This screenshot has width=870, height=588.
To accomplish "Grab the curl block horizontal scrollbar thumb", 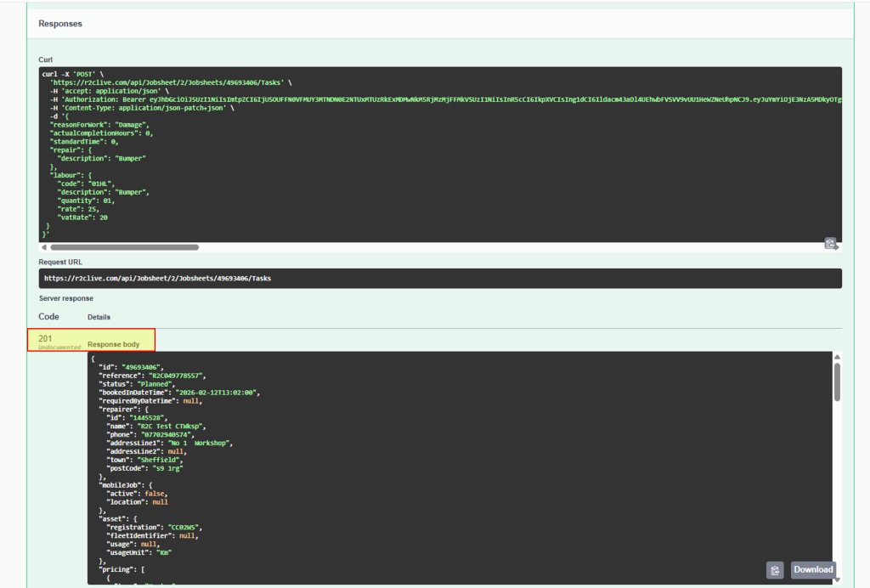I will tap(123, 247).
